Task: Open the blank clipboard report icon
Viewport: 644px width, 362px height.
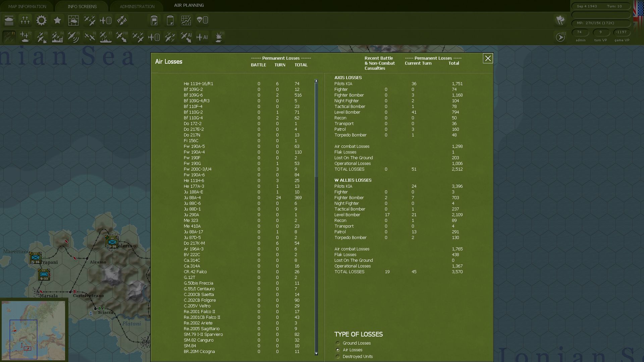Action: coord(170,20)
